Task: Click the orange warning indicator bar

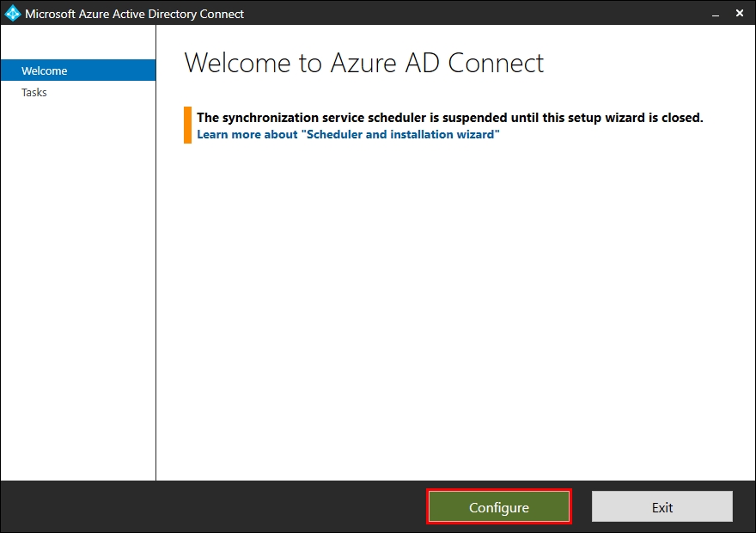Action: pos(189,125)
